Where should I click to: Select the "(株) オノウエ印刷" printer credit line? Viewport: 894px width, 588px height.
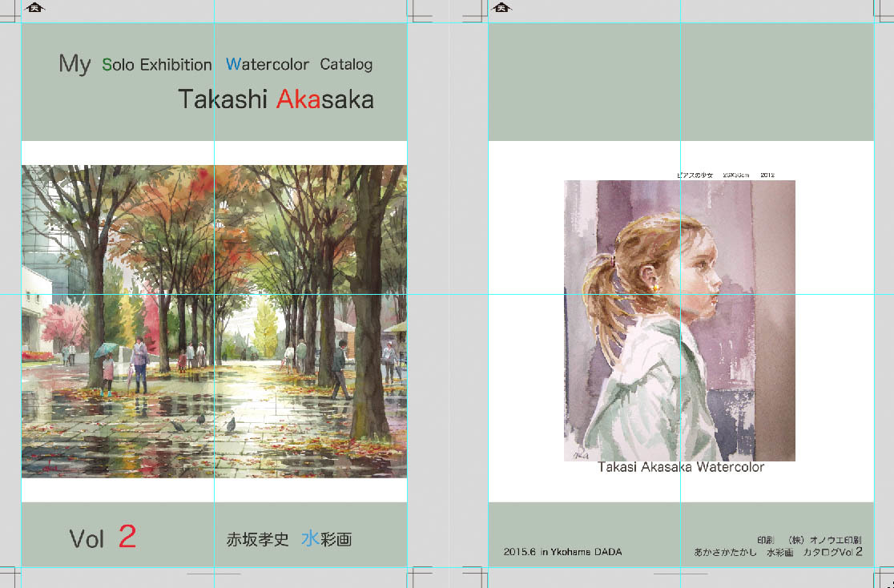click(x=809, y=539)
